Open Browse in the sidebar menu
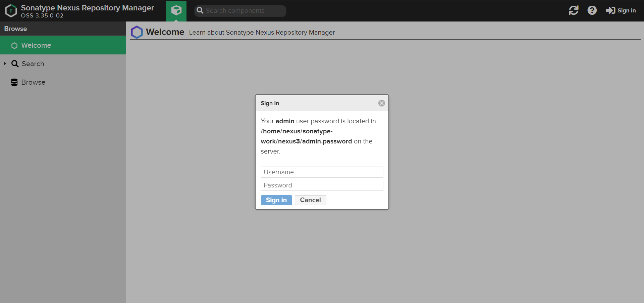 tap(63, 82)
